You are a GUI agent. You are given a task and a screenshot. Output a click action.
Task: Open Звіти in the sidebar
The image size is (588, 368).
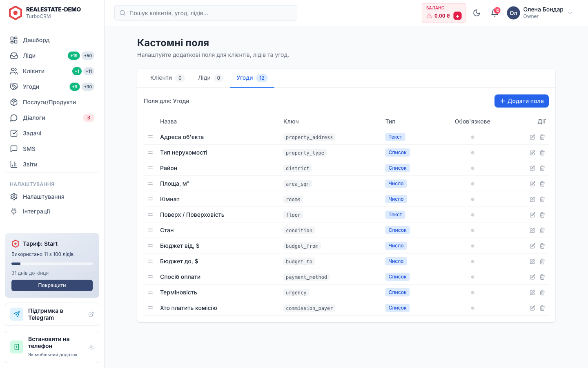(x=52, y=164)
